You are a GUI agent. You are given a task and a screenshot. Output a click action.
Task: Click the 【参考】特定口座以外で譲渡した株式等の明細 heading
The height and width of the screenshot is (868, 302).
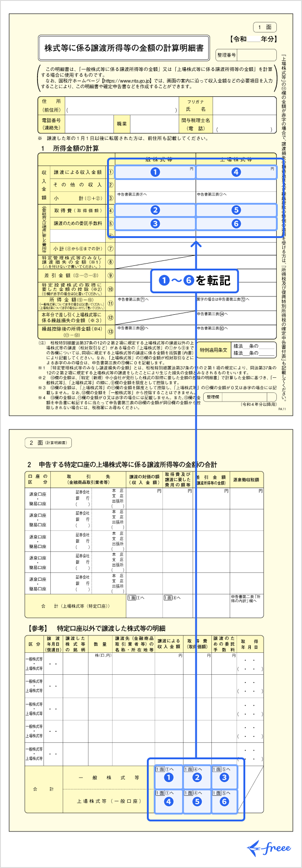(x=96, y=628)
